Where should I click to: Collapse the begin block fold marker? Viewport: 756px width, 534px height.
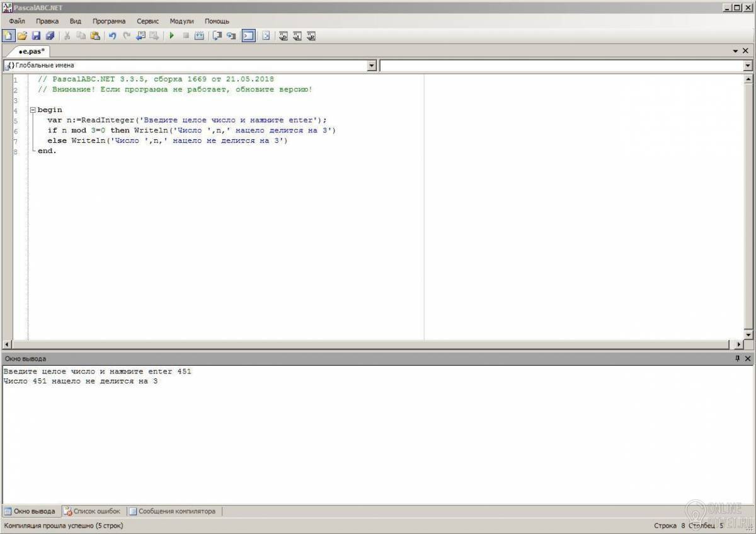(32, 110)
